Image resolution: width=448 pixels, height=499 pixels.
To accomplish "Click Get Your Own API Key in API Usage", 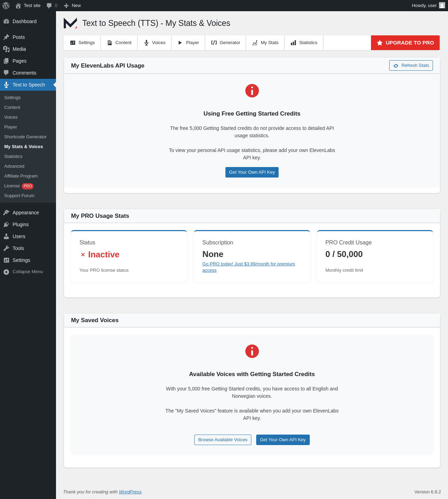I will point(252,172).
